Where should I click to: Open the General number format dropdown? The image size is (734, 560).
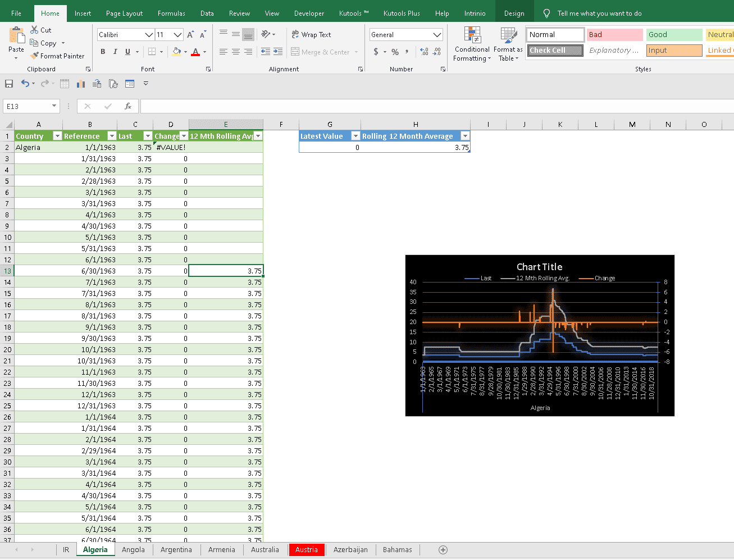point(437,35)
